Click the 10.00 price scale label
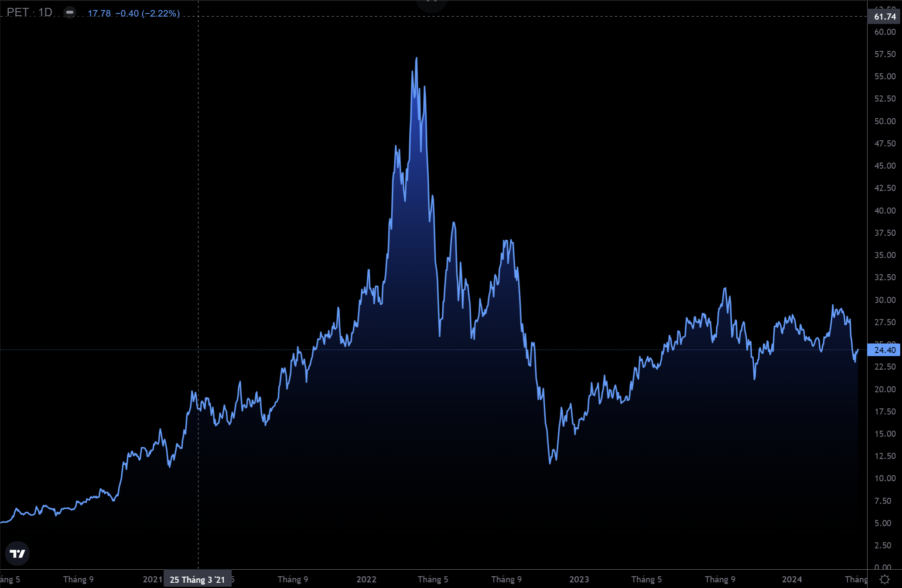 point(885,478)
